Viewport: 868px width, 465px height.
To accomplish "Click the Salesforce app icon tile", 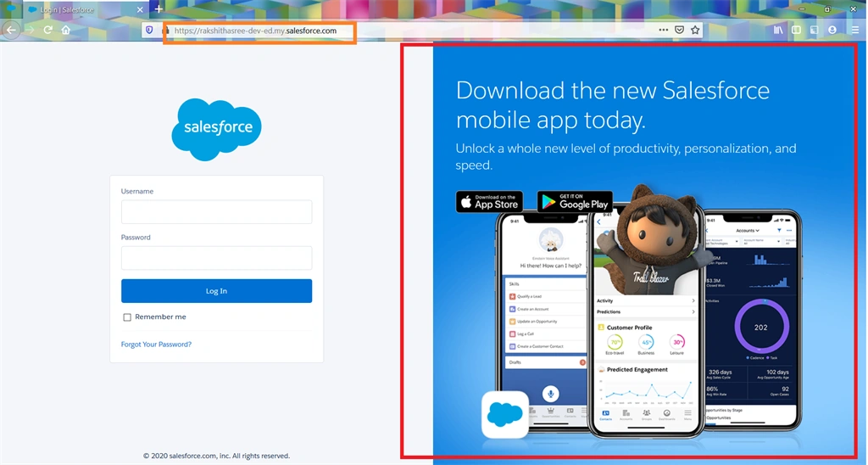I will 505,415.
